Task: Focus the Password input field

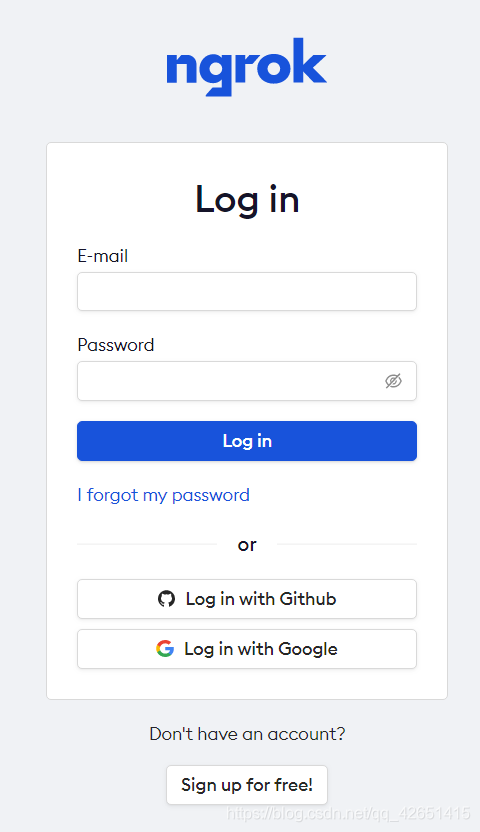Action: [x=247, y=381]
